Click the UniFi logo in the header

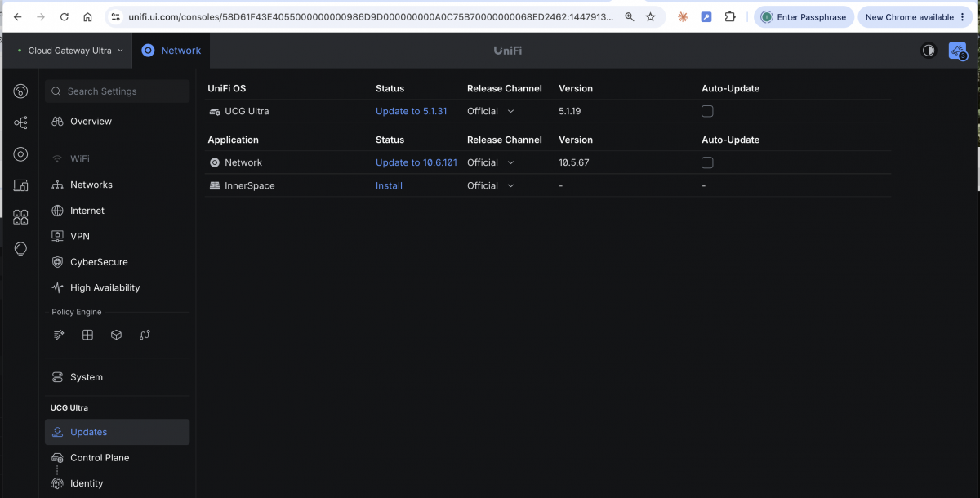tap(507, 51)
